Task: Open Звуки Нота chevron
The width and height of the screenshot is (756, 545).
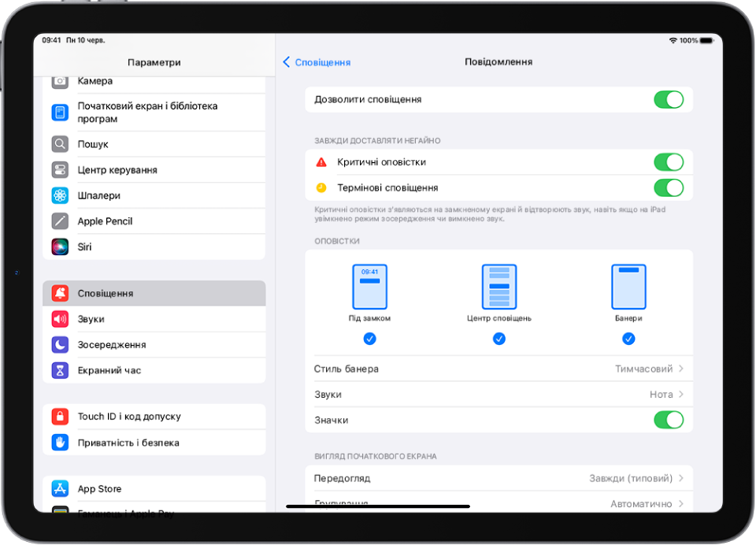Action: coord(681,394)
